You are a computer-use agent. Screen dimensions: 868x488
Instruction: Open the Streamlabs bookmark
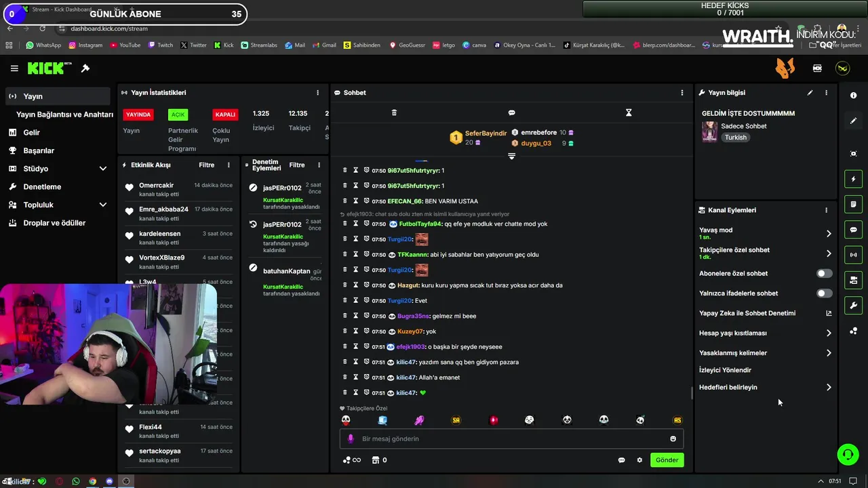pyautogui.click(x=259, y=45)
